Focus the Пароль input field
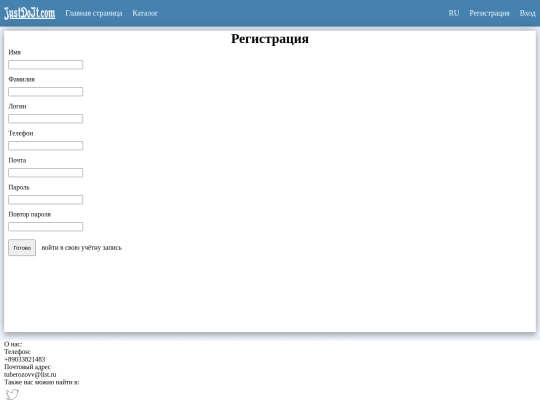540x405 pixels. point(45,200)
